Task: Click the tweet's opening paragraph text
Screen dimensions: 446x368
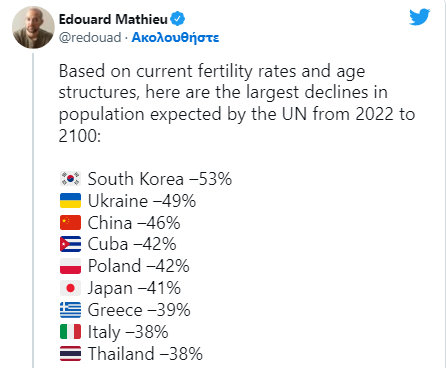Action: [237, 103]
